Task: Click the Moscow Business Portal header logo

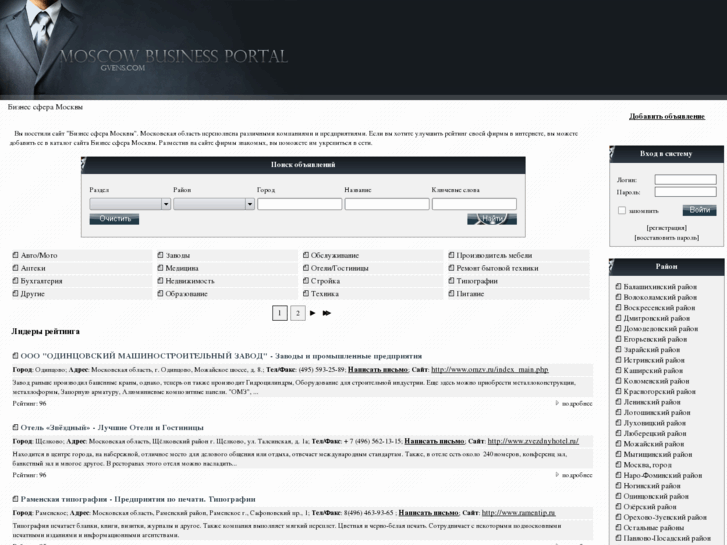Action: 174,59
